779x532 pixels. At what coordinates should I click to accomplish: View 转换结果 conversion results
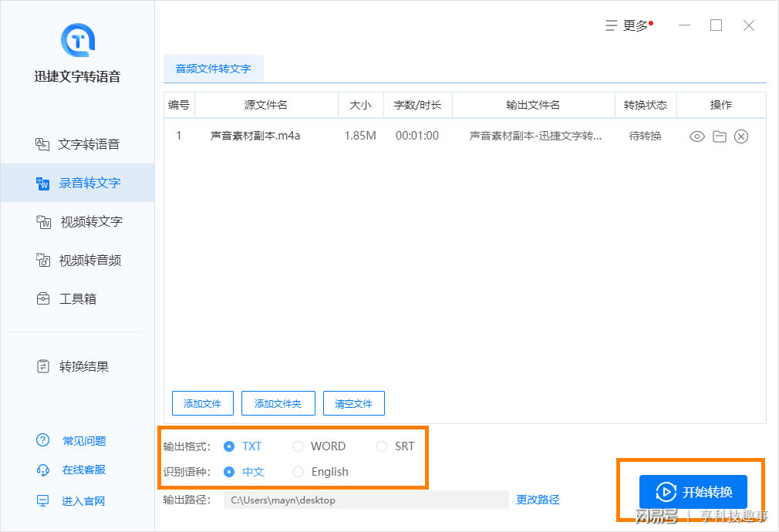(77, 366)
